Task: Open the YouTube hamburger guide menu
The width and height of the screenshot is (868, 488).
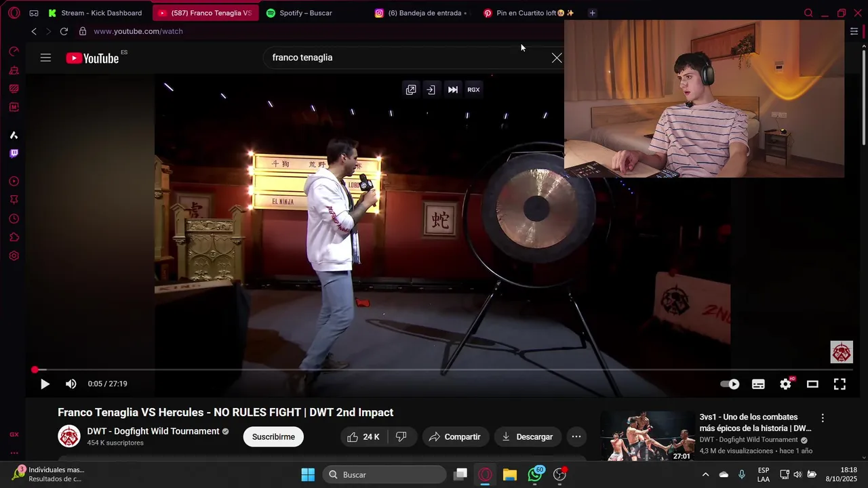Action: 45,58
